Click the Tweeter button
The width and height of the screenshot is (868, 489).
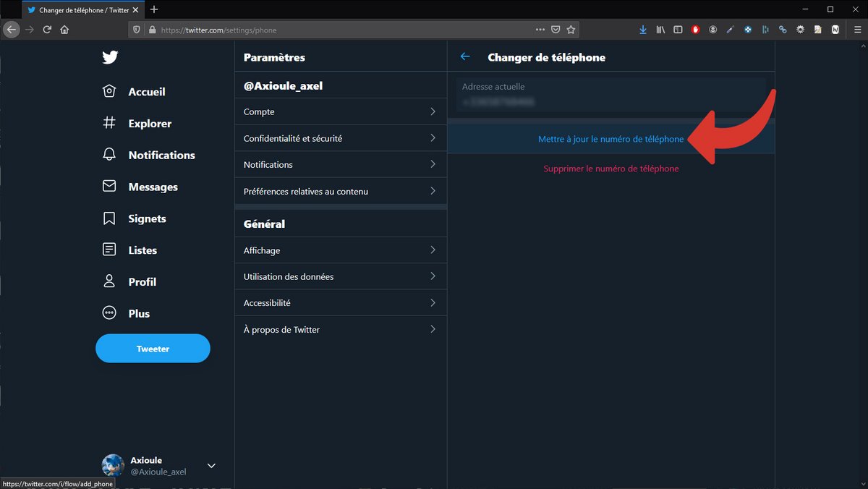pyautogui.click(x=153, y=349)
